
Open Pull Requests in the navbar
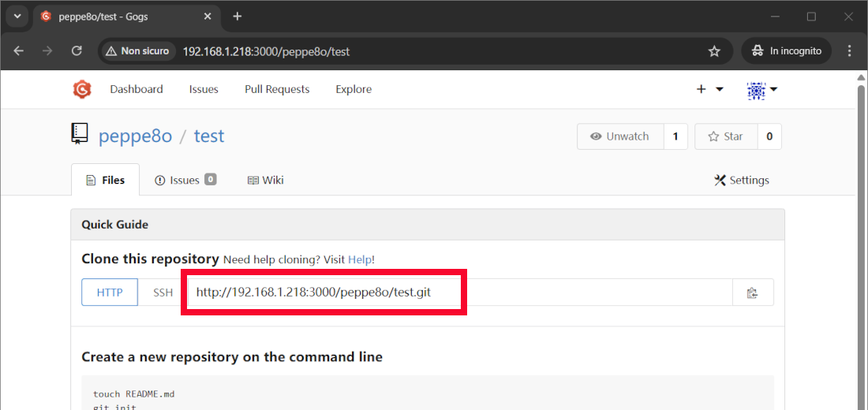(277, 89)
